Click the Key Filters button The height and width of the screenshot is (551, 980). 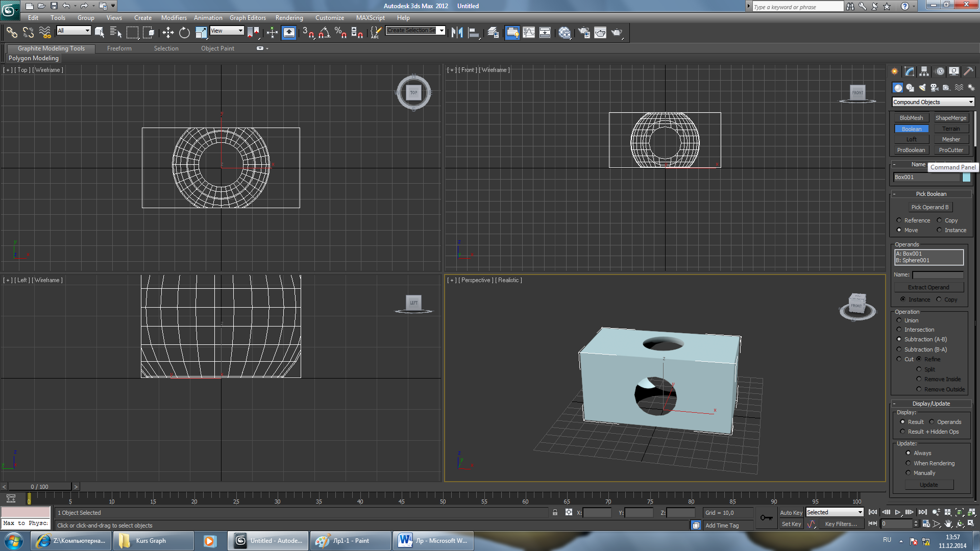pyautogui.click(x=841, y=524)
